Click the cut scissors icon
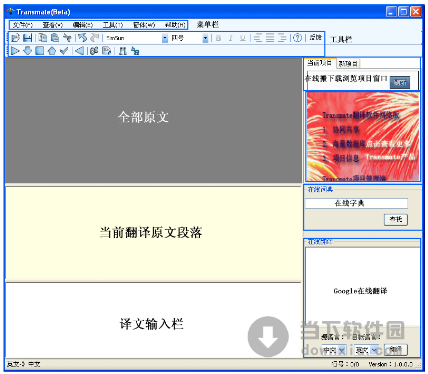 pyautogui.click(x=67, y=38)
